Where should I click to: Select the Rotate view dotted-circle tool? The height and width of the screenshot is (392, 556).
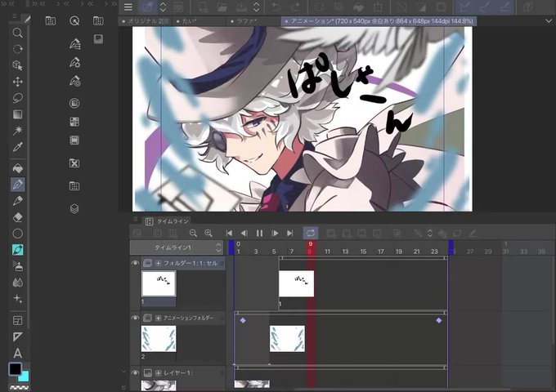pyautogui.click(x=17, y=49)
